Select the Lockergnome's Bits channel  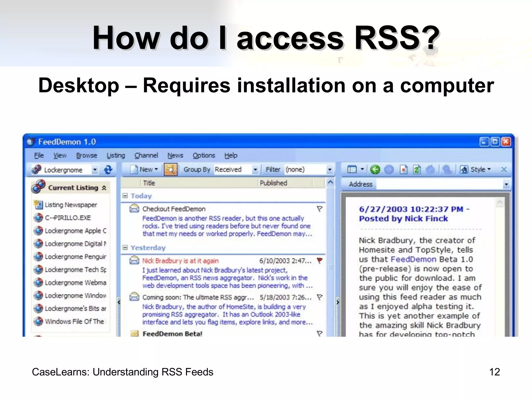click(76, 308)
